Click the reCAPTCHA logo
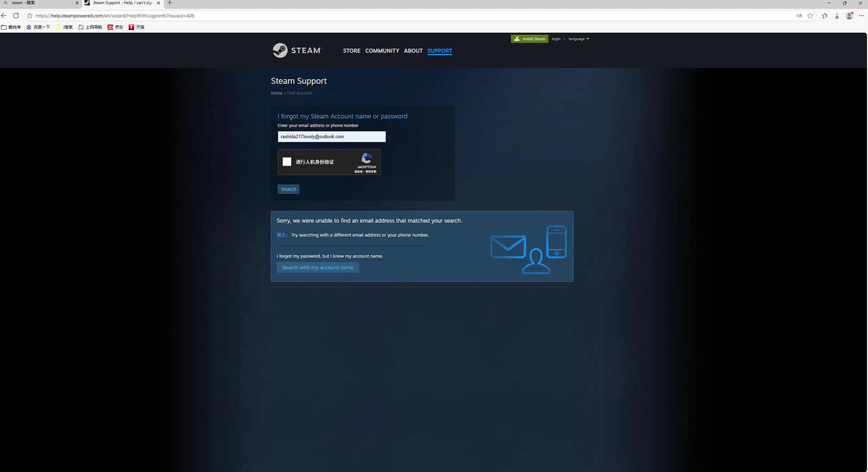Screen dimensions: 868x472 367,158
